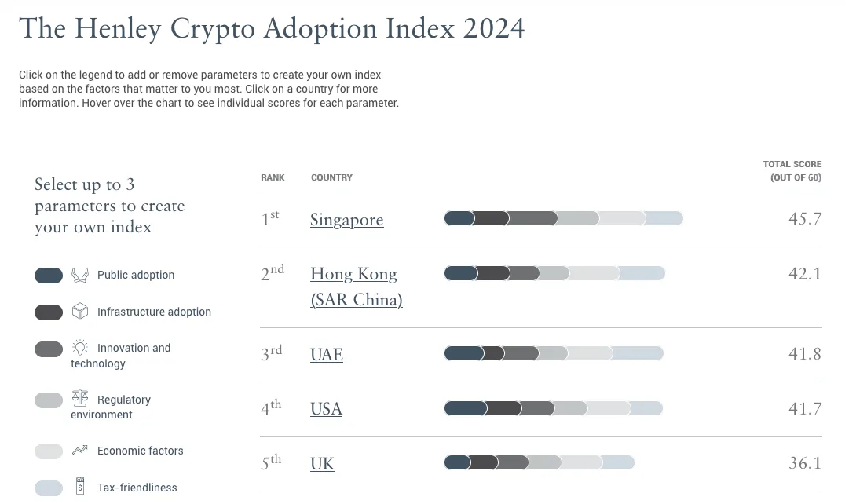Toggle the Economic factors legend pill
Image resolution: width=845 pixels, height=504 pixels.
tap(49, 451)
